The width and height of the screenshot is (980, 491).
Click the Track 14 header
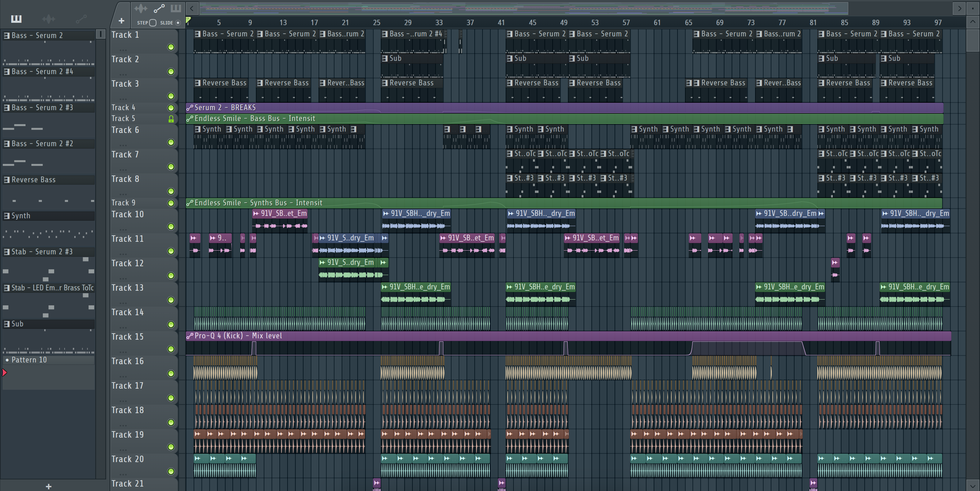coord(144,319)
